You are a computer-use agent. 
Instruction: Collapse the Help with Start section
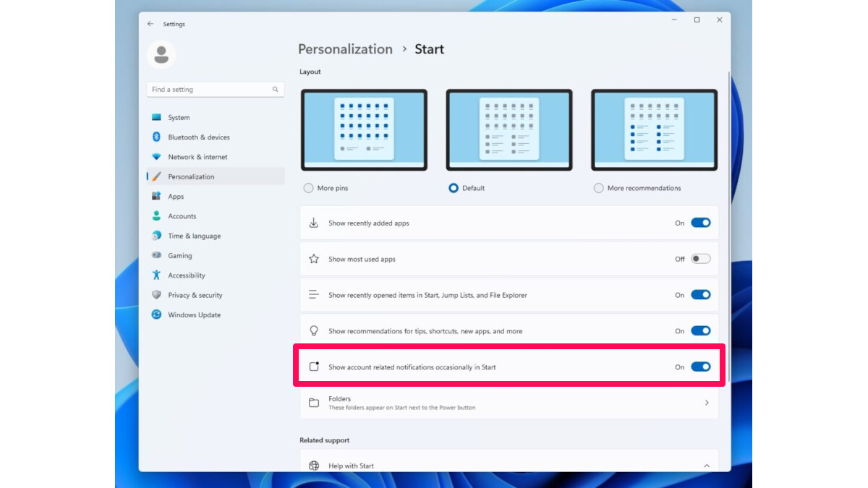(x=707, y=466)
